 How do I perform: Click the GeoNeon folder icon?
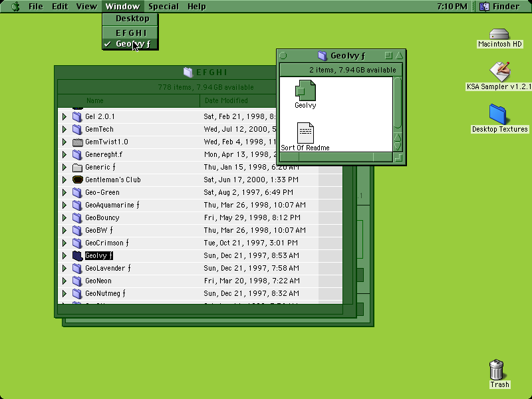77,281
